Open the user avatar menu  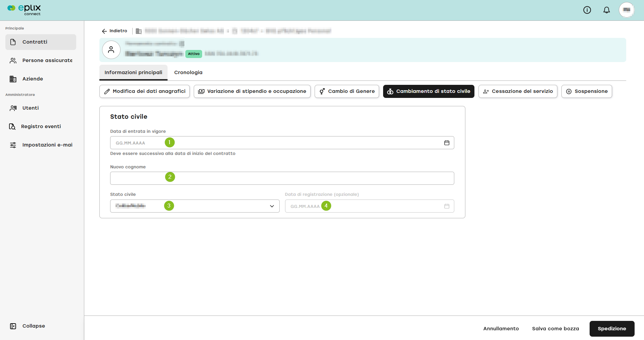pos(627,10)
